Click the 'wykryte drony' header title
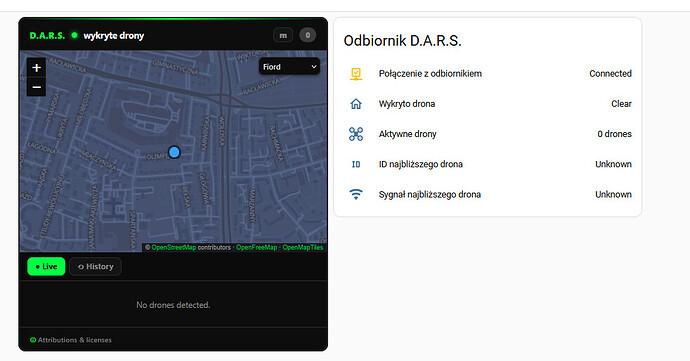Image resolution: width=690 pixels, height=361 pixels. 114,36
